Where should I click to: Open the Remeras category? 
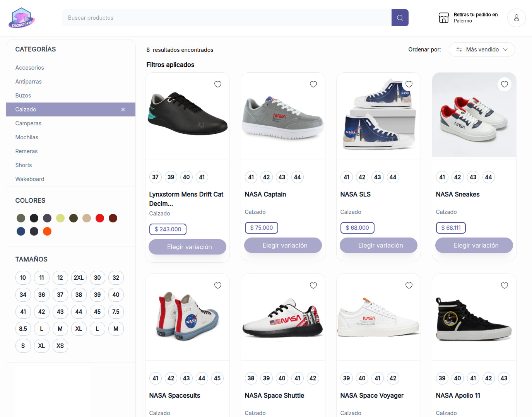click(x=26, y=151)
